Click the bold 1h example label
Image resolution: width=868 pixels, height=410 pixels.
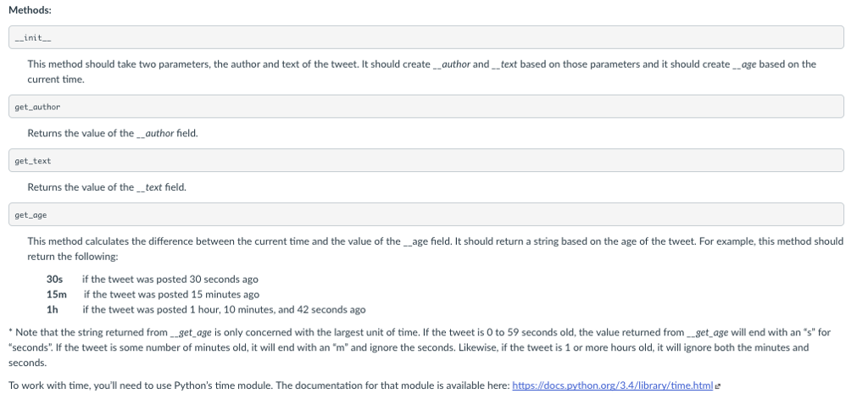(x=53, y=310)
